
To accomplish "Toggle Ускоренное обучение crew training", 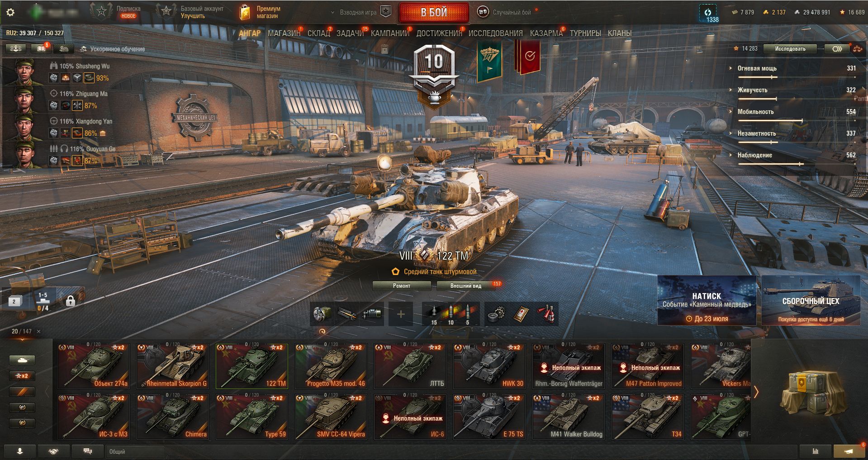I will pos(113,49).
